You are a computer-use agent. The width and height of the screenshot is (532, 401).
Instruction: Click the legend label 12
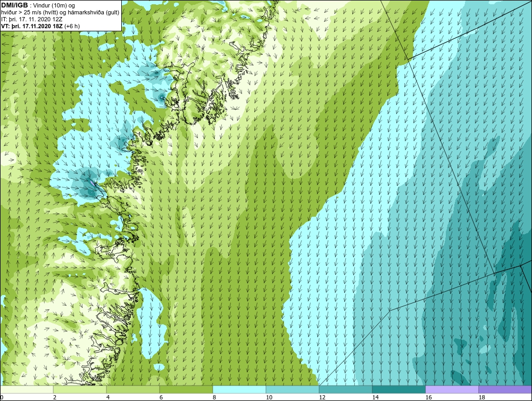click(x=322, y=397)
